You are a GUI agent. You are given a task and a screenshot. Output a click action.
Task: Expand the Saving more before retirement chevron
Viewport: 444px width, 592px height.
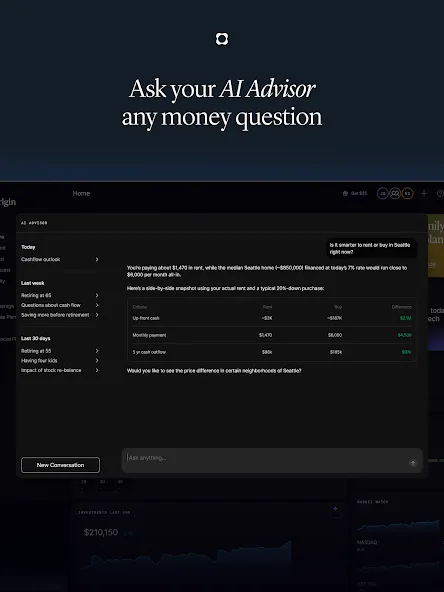pyautogui.click(x=97, y=315)
